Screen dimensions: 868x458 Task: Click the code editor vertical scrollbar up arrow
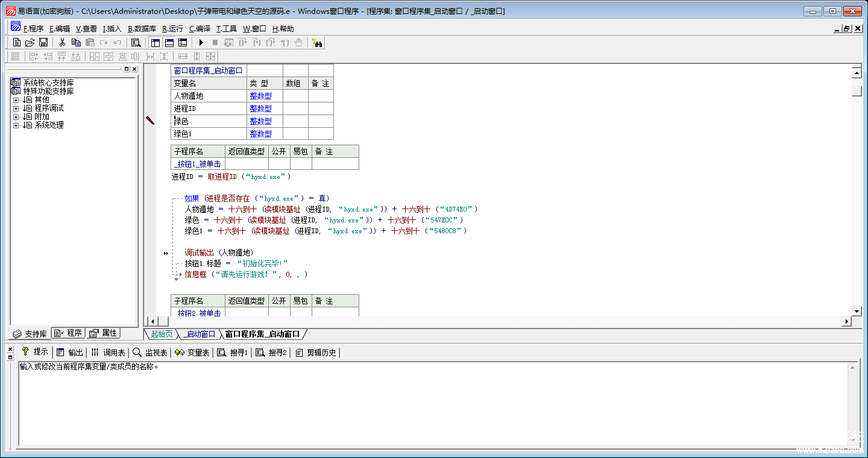point(857,73)
